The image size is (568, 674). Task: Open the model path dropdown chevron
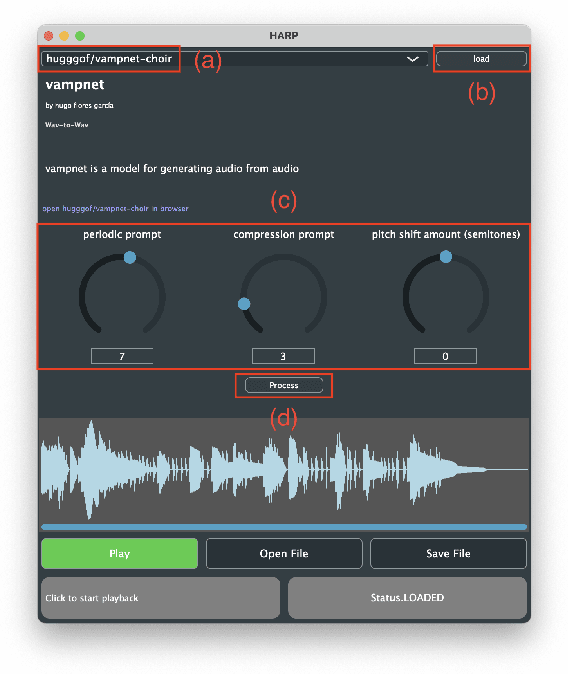[x=413, y=59]
